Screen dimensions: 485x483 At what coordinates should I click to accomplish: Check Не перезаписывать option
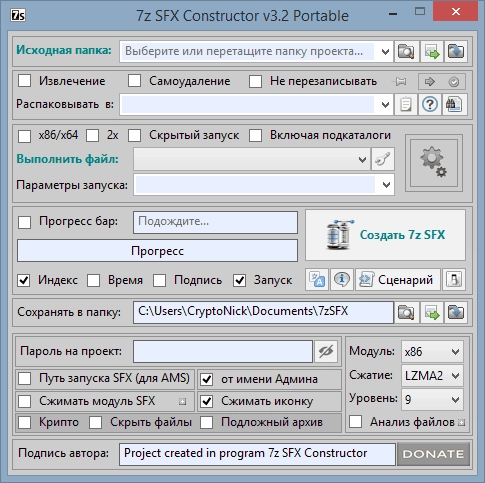pyautogui.click(x=255, y=81)
